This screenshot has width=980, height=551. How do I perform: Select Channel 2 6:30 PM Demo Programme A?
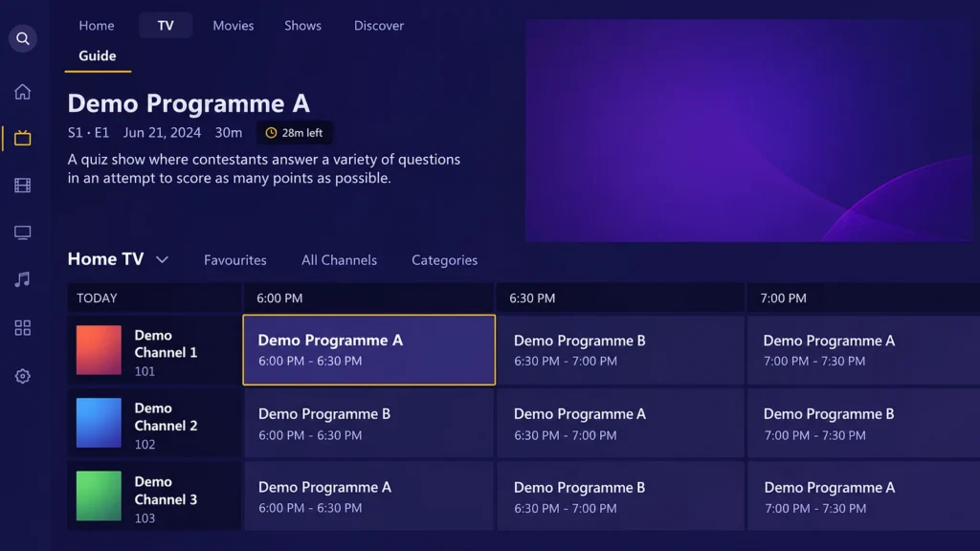pyautogui.click(x=620, y=423)
